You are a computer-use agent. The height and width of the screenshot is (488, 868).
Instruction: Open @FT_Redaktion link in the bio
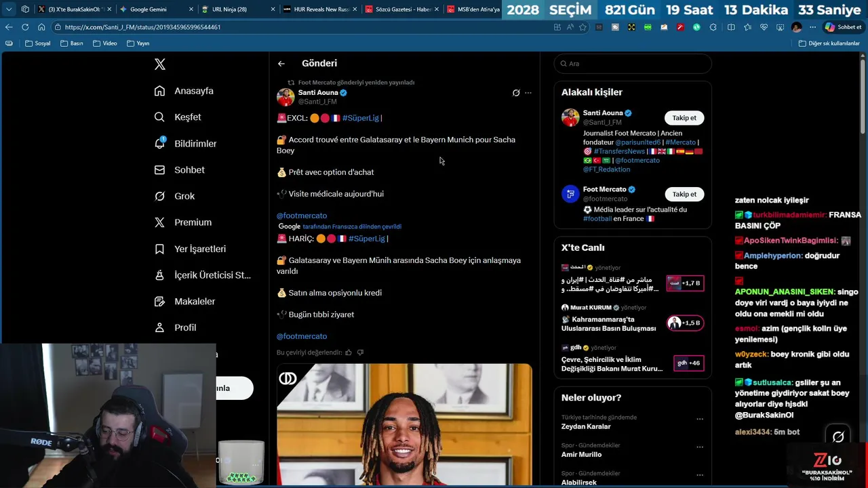point(606,169)
